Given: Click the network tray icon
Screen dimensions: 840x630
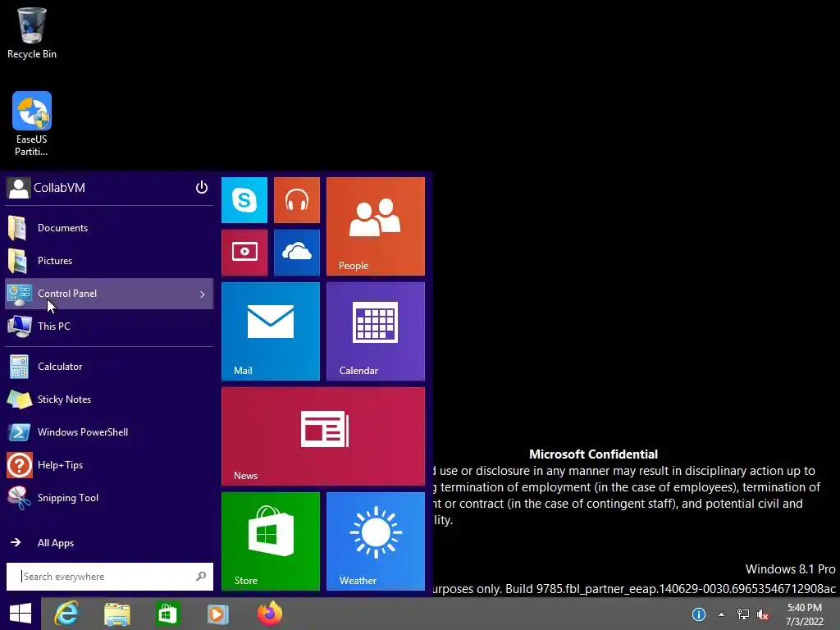Looking at the screenshot, I should click(x=743, y=614).
